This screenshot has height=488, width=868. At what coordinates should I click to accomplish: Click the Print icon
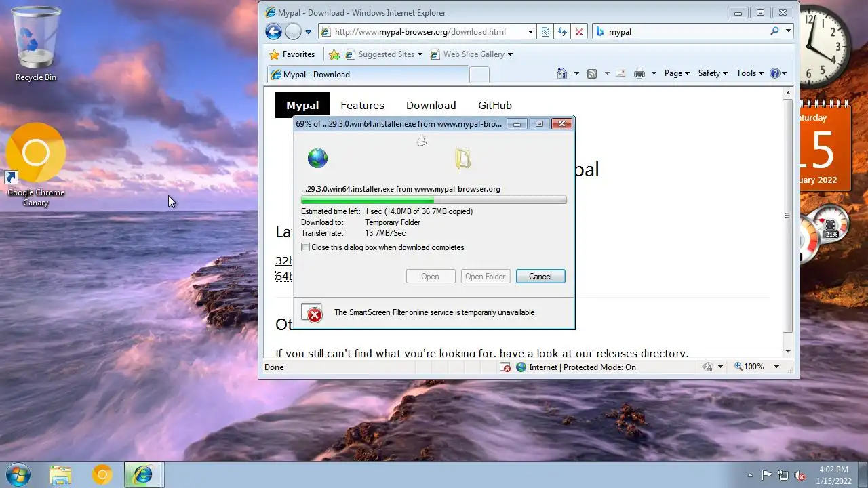(639, 73)
